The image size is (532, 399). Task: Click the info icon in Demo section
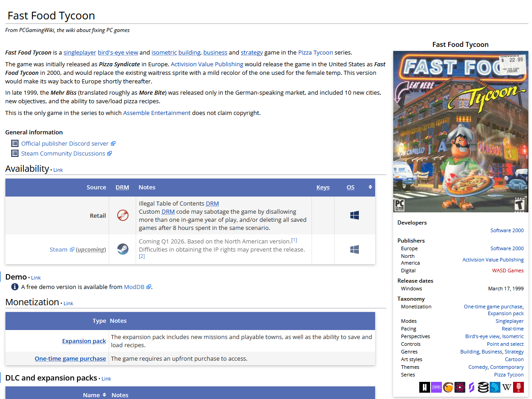click(15, 287)
